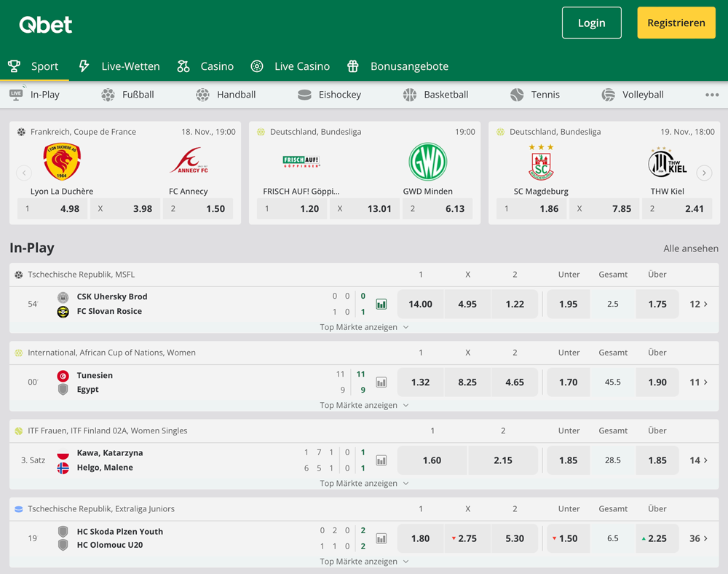The height and width of the screenshot is (574, 728).
Task: Open the Bonusangebote tab
Action: [398, 66]
